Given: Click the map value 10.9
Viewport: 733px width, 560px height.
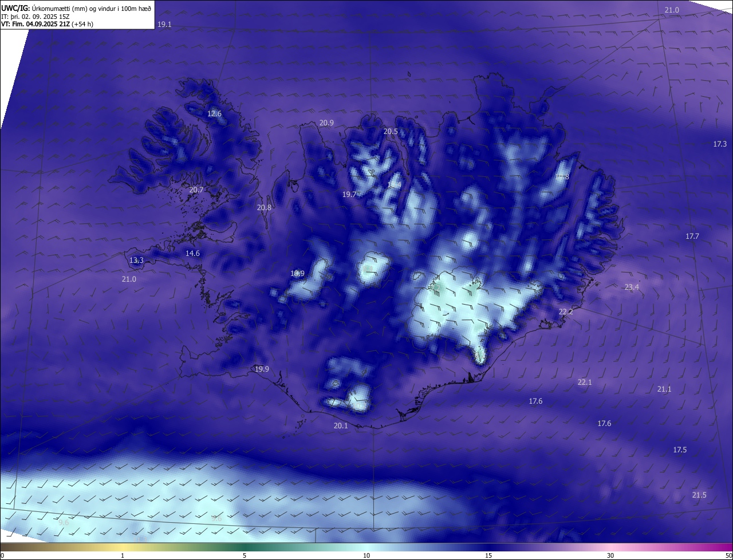Looking at the screenshot, I should [x=297, y=274].
